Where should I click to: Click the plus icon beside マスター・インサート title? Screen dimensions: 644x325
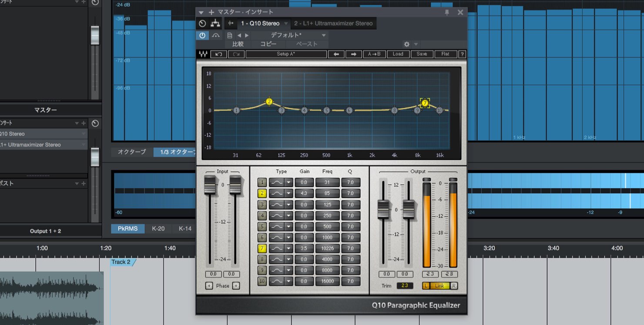coord(211,12)
